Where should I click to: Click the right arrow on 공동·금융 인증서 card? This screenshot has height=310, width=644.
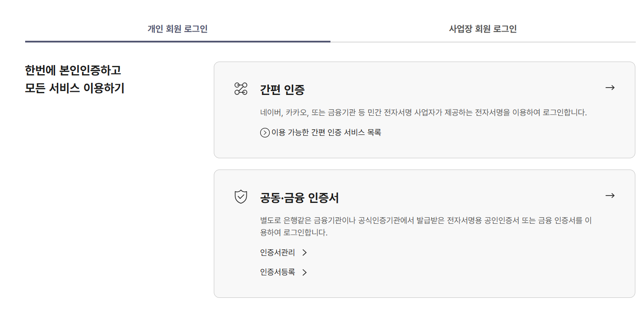pyautogui.click(x=610, y=196)
